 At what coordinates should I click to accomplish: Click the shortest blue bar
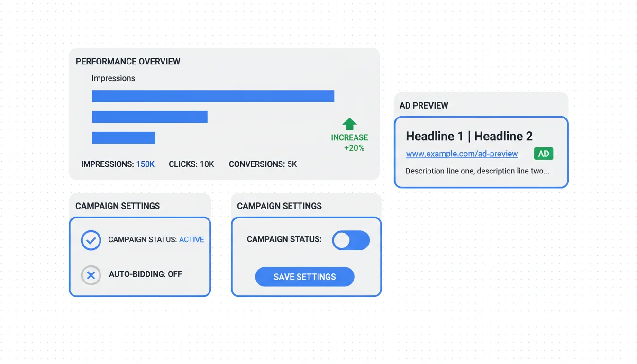tap(123, 137)
